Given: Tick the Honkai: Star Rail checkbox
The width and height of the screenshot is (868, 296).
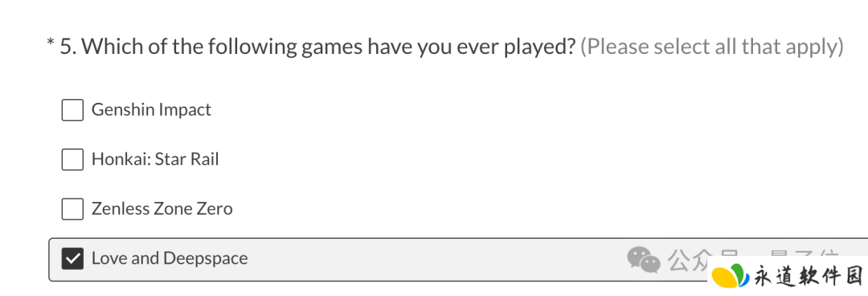Looking at the screenshot, I should coord(72,159).
